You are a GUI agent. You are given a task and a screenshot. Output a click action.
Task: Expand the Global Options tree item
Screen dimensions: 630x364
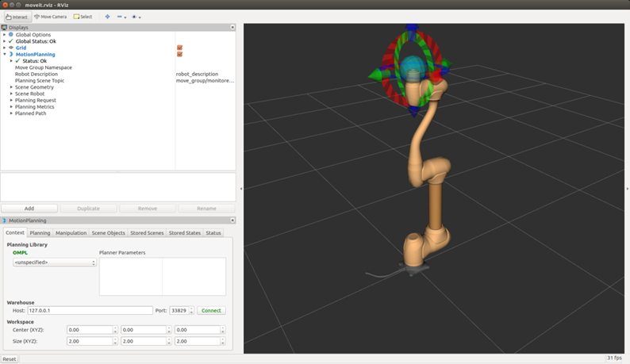[4, 35]
